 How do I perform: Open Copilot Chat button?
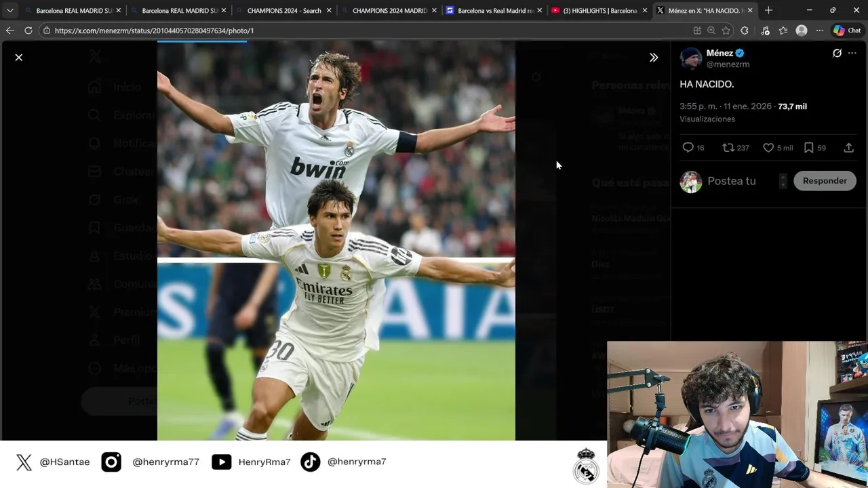click(x=847, y=30)
